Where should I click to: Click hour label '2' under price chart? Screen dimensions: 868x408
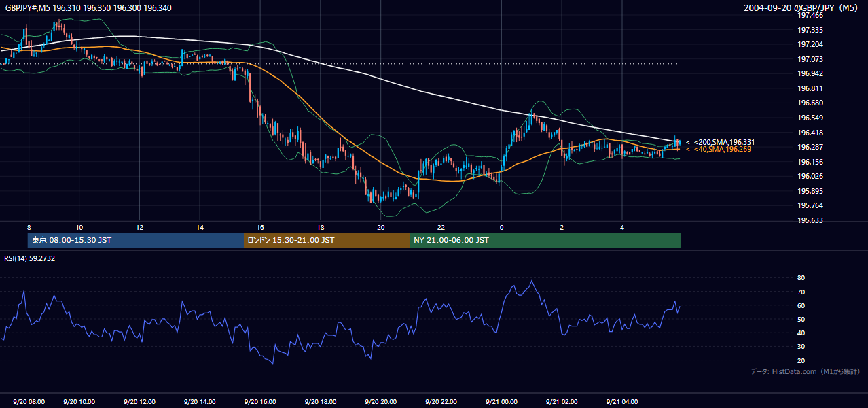(562, 227)
